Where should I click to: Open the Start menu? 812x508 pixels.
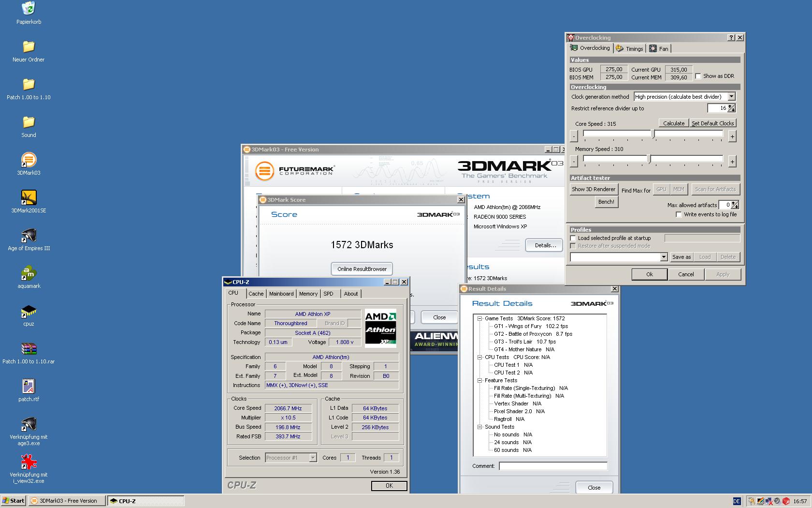pyautogui.click(x=14, y=501)
